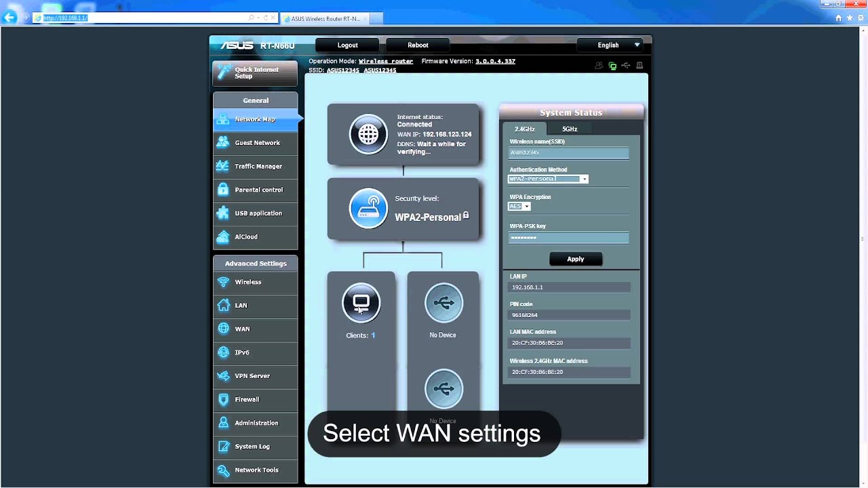Click the System Status panel header
This screenshot has height=488, width=868.
(x=571, y=113)
